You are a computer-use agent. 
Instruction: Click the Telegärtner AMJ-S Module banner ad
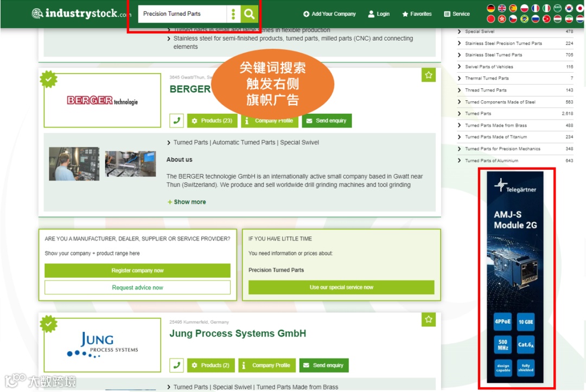tap(515, 278)
